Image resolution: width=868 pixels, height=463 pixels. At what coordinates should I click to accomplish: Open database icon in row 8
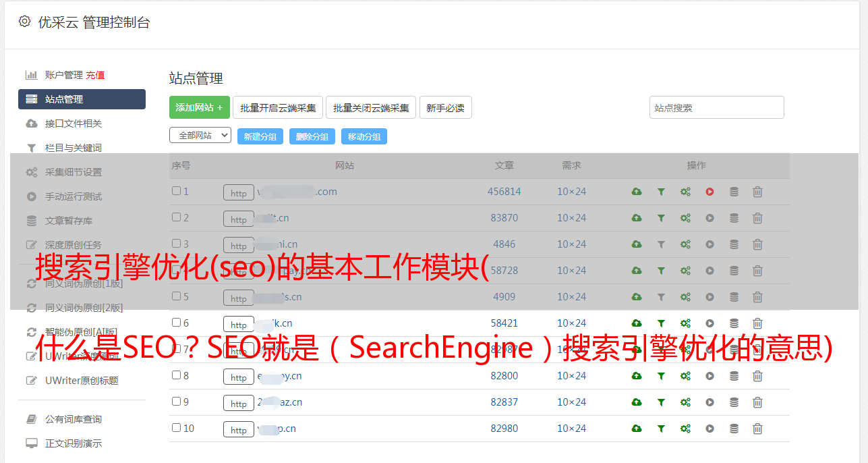pos(734,376)
